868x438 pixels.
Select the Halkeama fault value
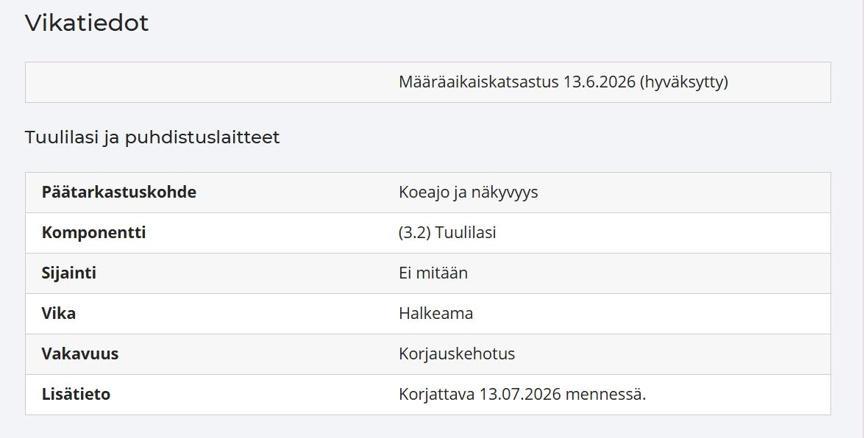[436, 314]
